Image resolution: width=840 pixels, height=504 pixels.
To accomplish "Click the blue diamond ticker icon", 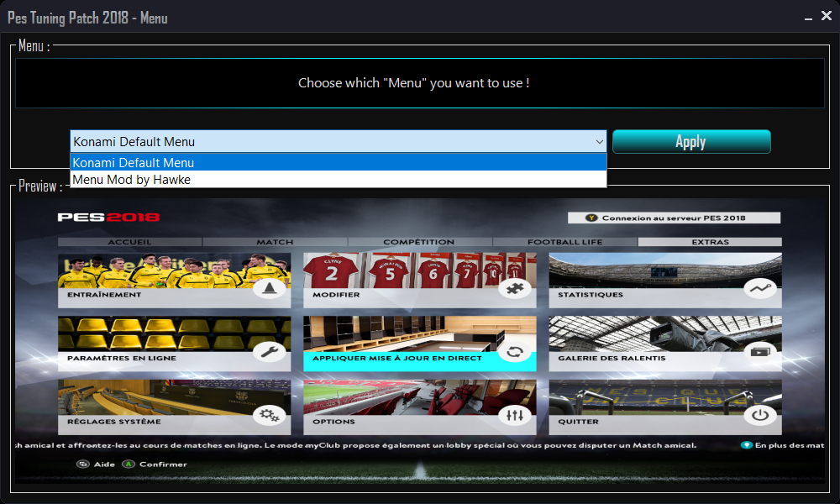I will (746, 445).
